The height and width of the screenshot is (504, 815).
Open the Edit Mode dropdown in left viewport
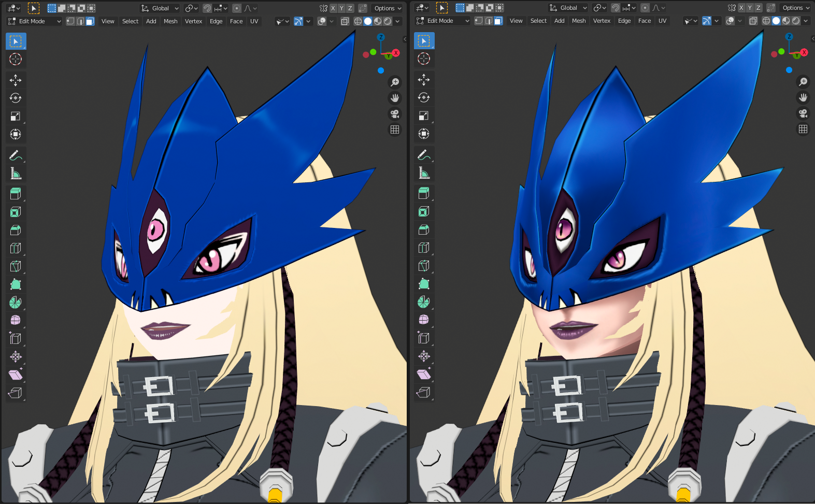point(34,21)
